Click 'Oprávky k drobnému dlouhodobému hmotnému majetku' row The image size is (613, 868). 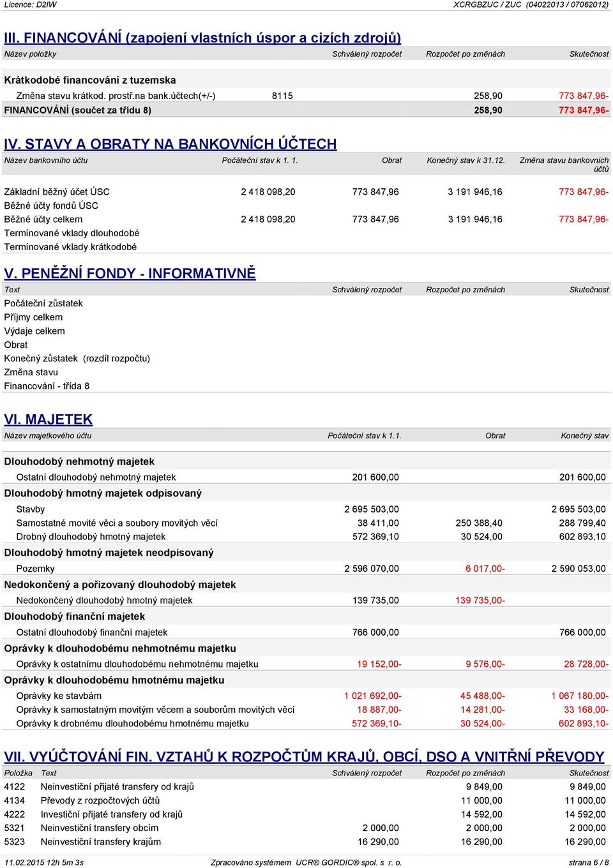point(306,724)
